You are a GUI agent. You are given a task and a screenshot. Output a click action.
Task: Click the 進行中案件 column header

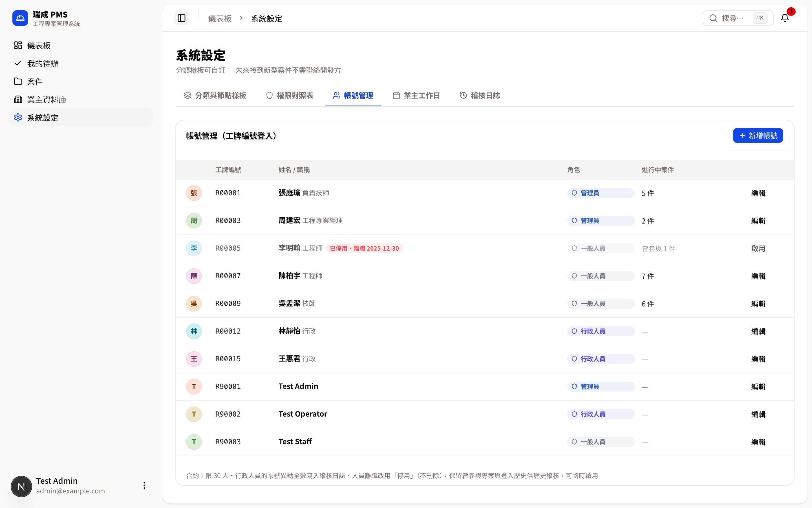658,170
